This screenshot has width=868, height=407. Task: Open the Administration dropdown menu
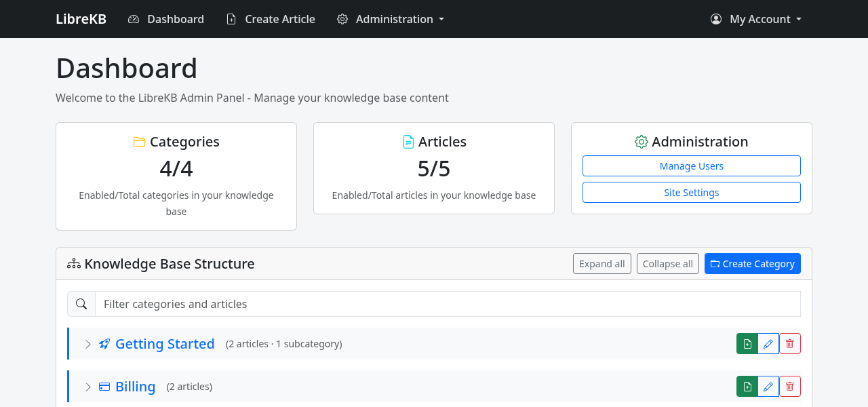coord(391,19)
